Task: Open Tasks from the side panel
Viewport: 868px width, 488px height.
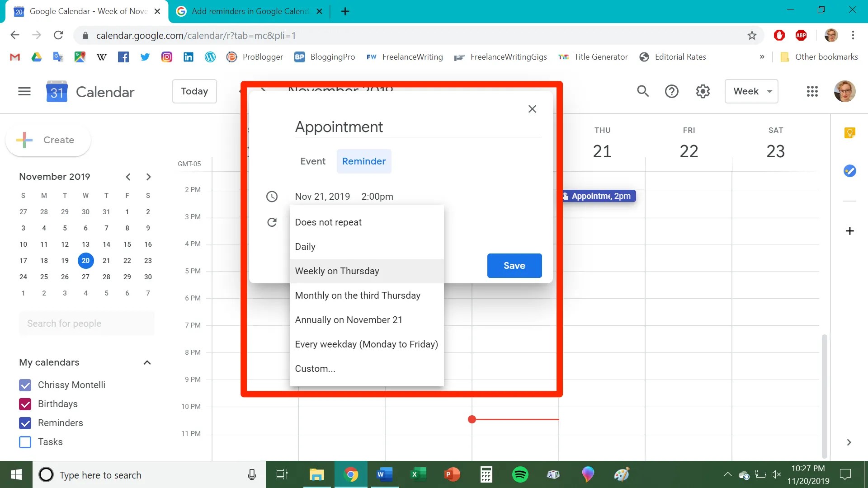Action: click(849, 171)
